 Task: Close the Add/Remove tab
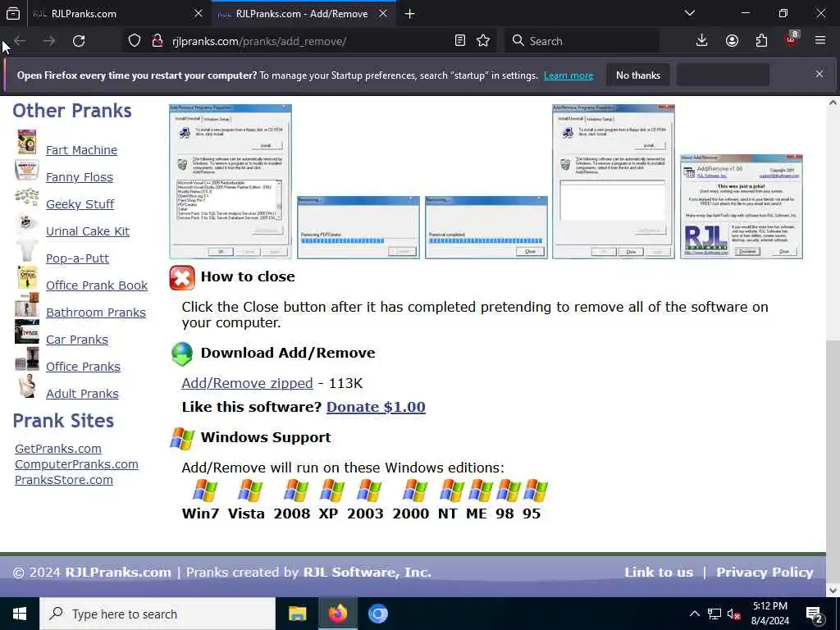click(x=383, y=14)
